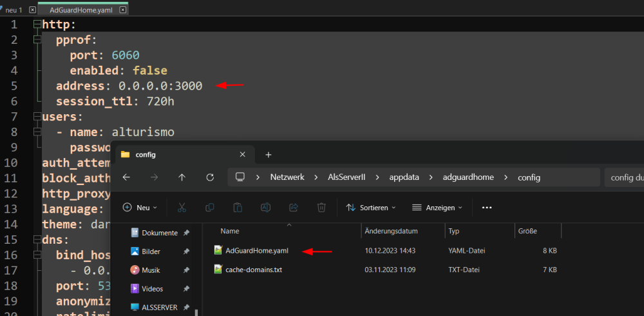Click the config search field
This screenshot has width=644, height=316.
pos(624,177)
